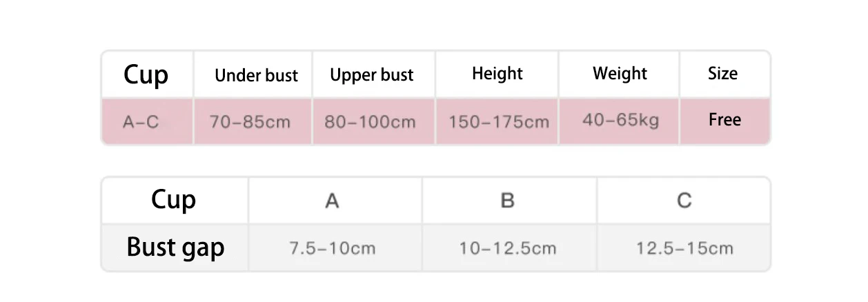
Task: Select the A-C cup cell
Action: (141, 122)
